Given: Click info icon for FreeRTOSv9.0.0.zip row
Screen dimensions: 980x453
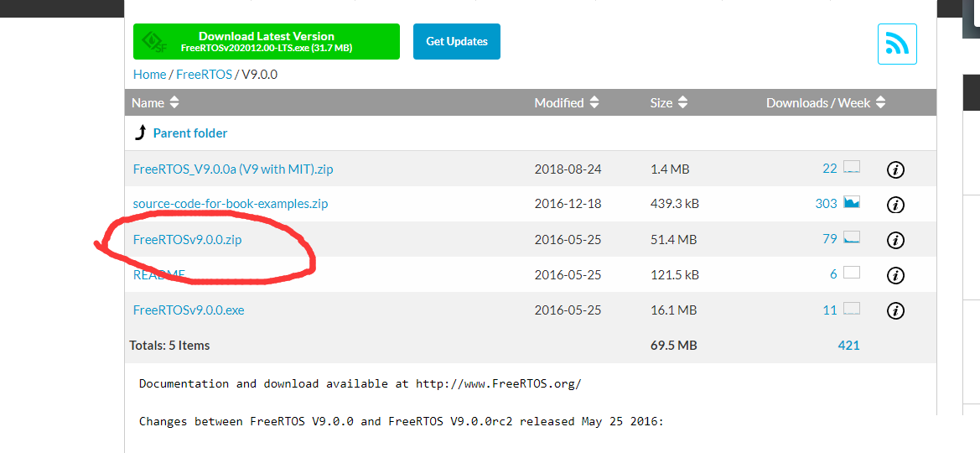Looking at the screenshot, I should (894, 240).
